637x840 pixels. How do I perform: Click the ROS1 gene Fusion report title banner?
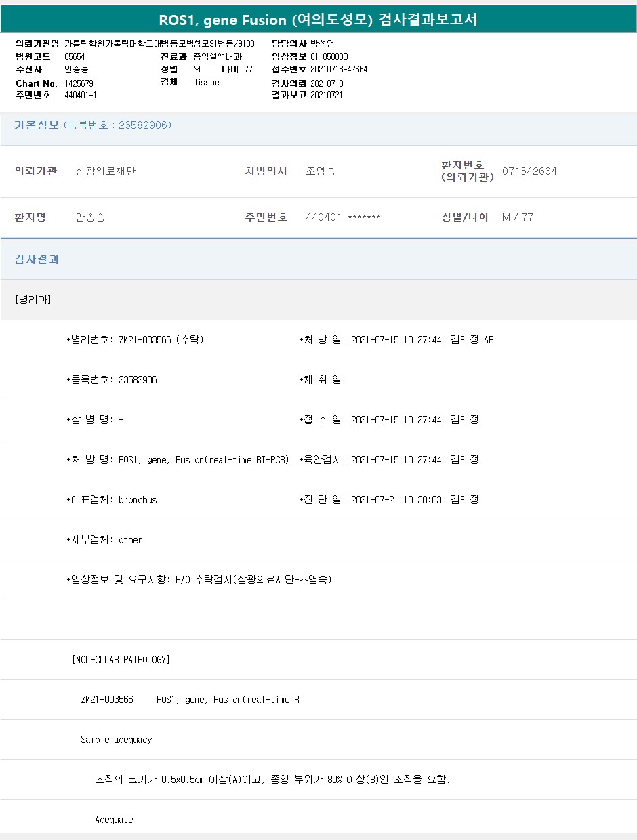point(318,20)
